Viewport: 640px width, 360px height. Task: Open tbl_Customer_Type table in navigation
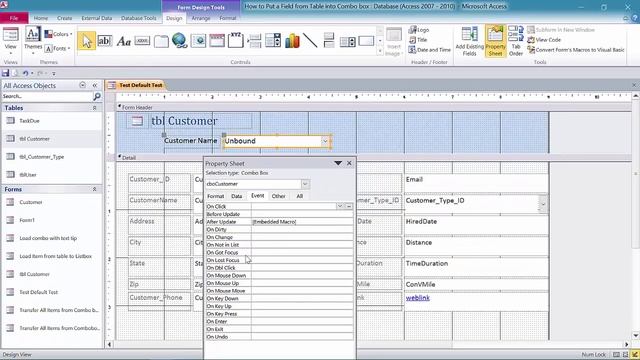click(x=42, y=157)
